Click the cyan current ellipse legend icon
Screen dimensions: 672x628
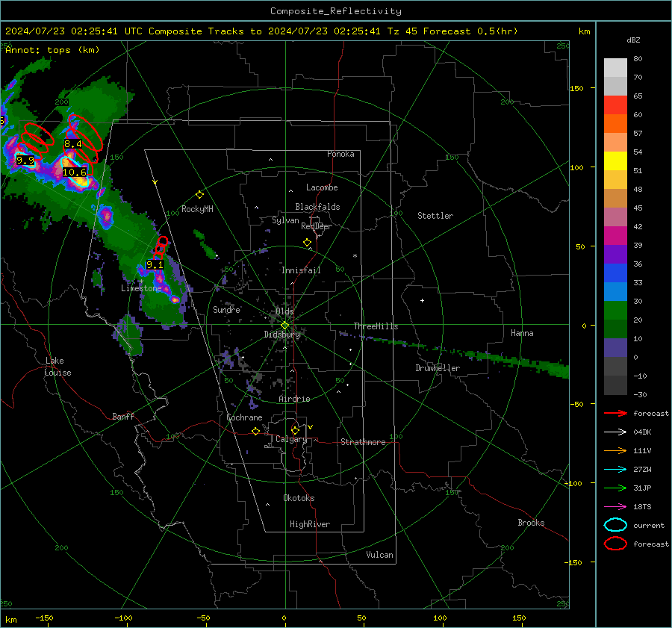click(x=615, y=525)
